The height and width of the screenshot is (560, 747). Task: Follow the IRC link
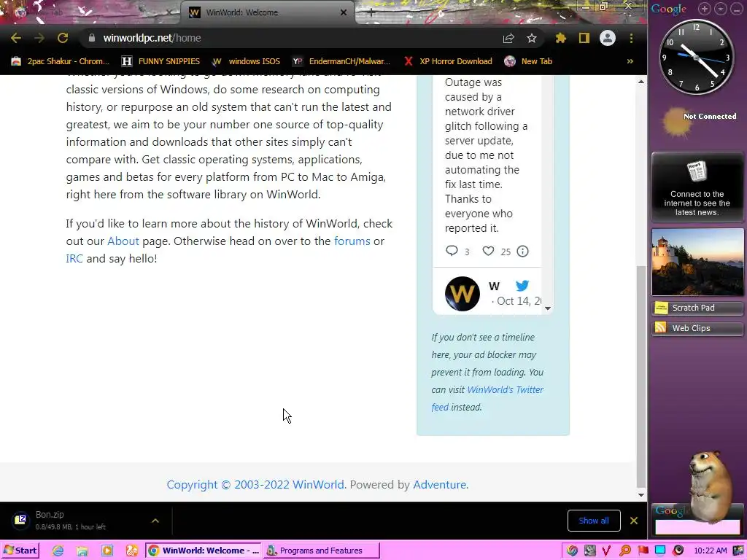pyautogui.click(x=74, y=259)
